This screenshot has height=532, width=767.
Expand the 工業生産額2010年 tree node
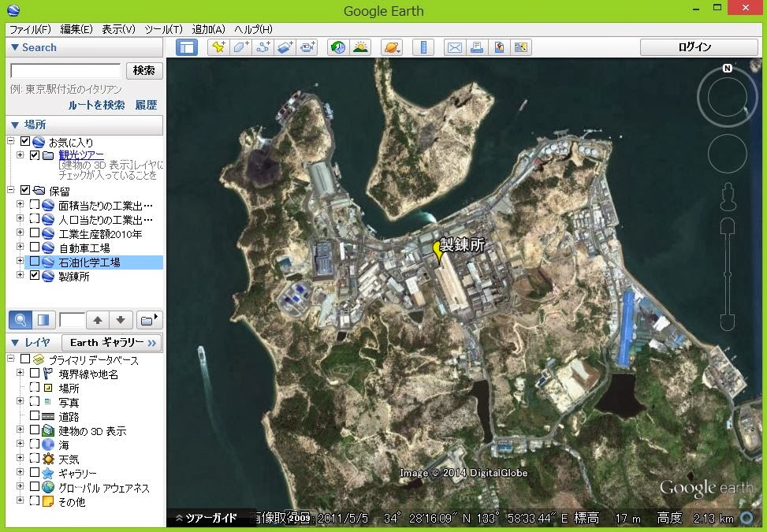click(x=20, y=233)
